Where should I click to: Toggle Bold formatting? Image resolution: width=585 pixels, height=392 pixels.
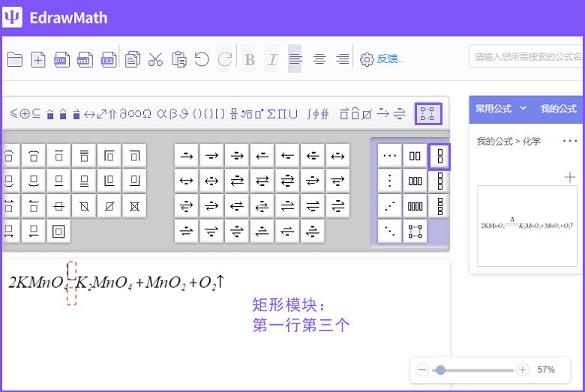[x=250, y=59]
